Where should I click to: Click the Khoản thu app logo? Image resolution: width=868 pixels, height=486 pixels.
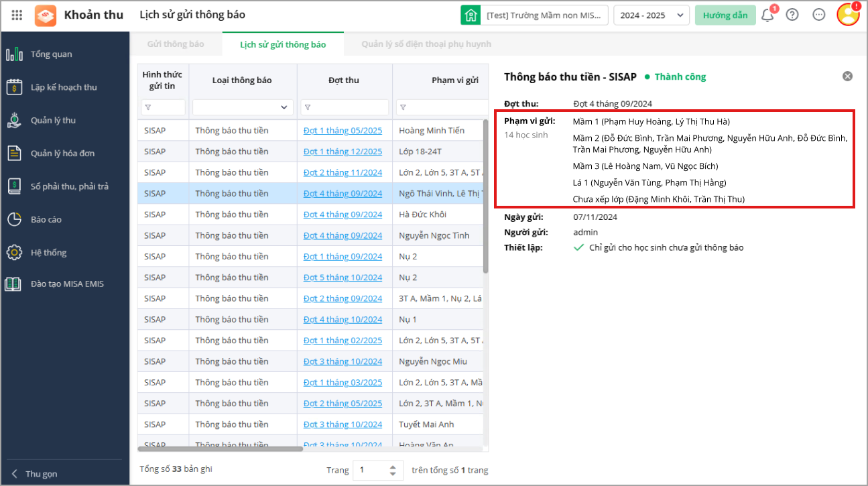[46, 15]
